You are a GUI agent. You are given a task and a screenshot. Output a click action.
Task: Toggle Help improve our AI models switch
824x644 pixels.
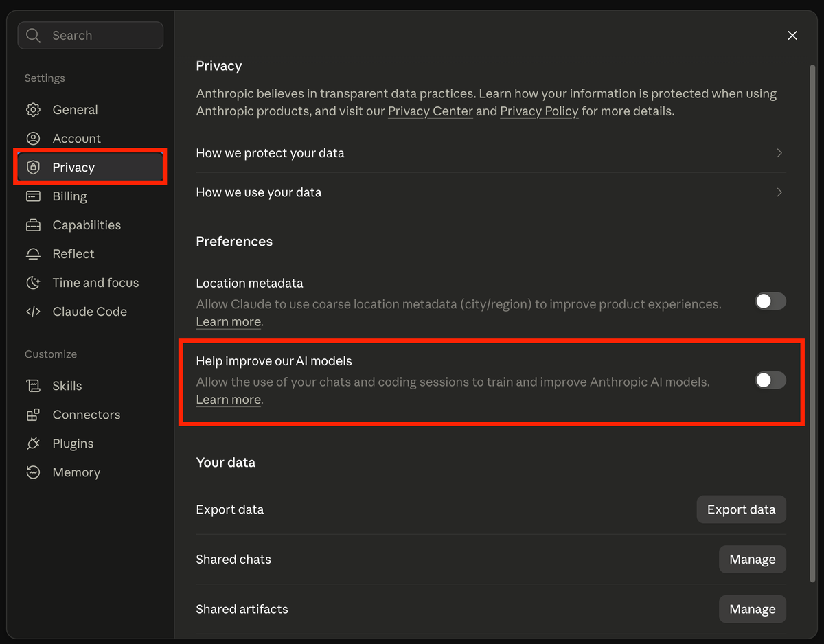(x=770, y=380)
